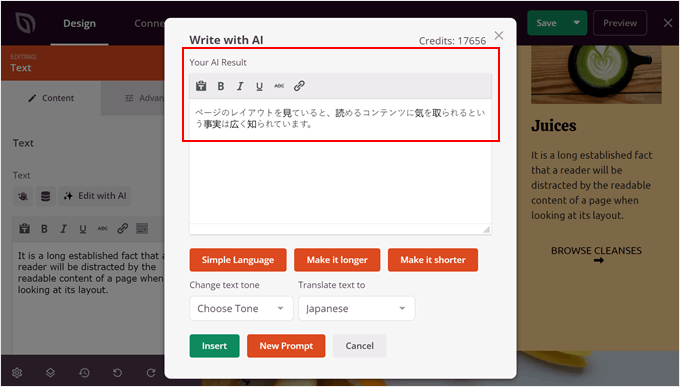Toggle bold in the sidebar Text editor

tap(44, 229)
